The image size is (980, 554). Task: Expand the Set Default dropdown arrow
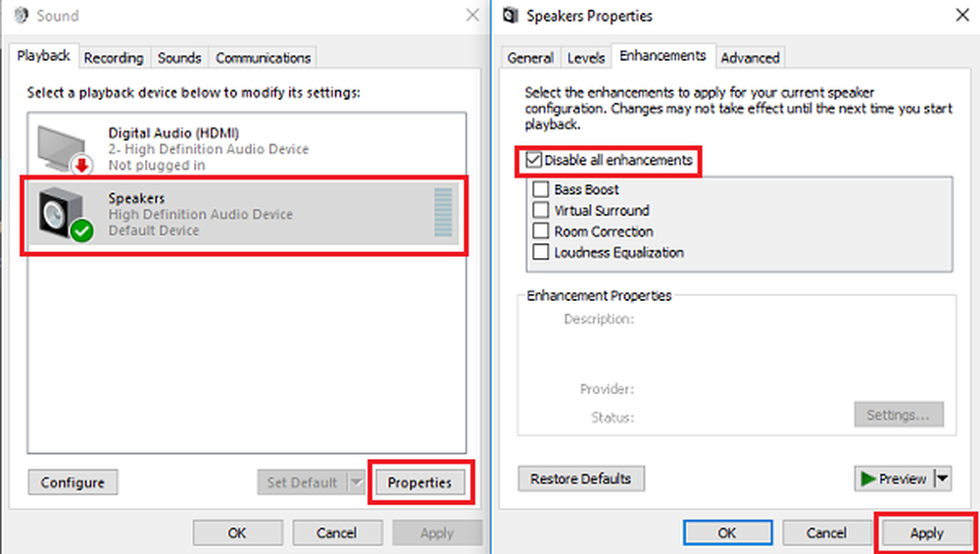[x=356, y=482]
